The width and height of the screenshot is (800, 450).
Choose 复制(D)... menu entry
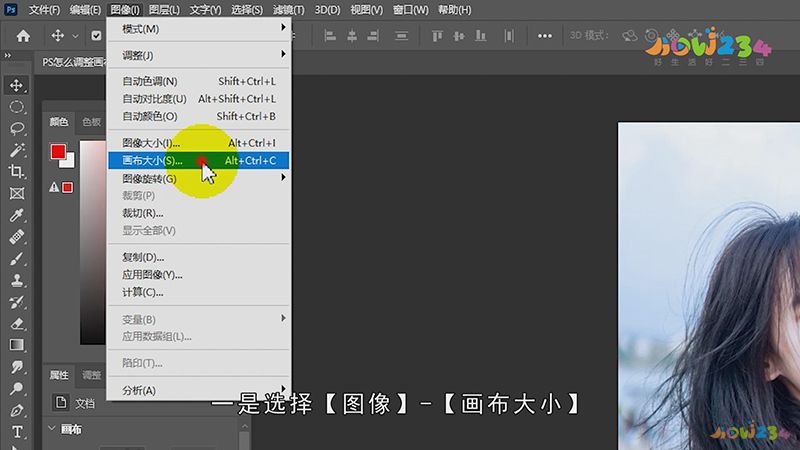pyautogui.click(x=199, y=257)
